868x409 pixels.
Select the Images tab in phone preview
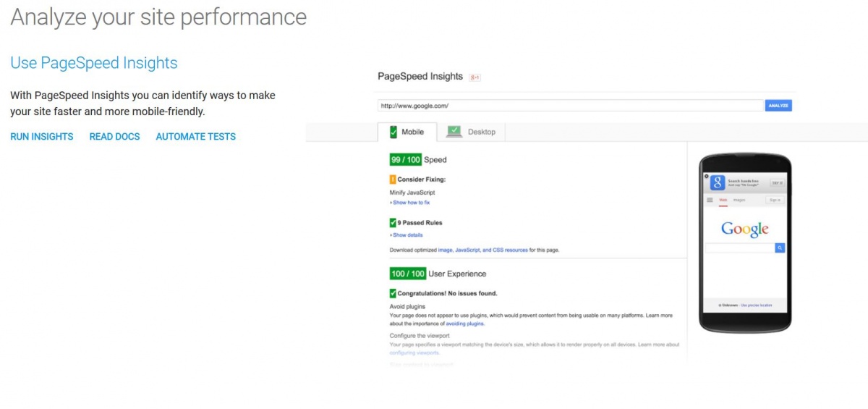(739, 200)
